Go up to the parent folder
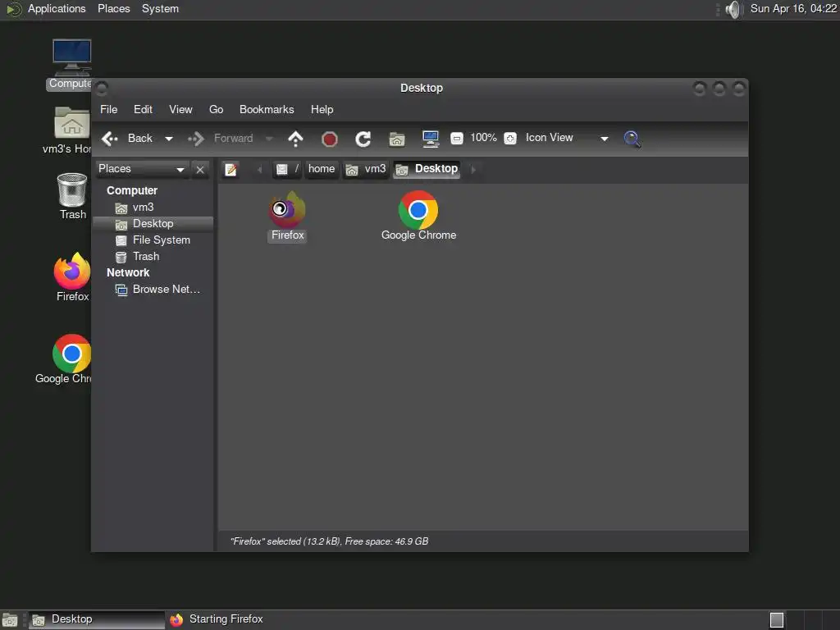This screenshot has width=840, height=630. coord(295,139)
